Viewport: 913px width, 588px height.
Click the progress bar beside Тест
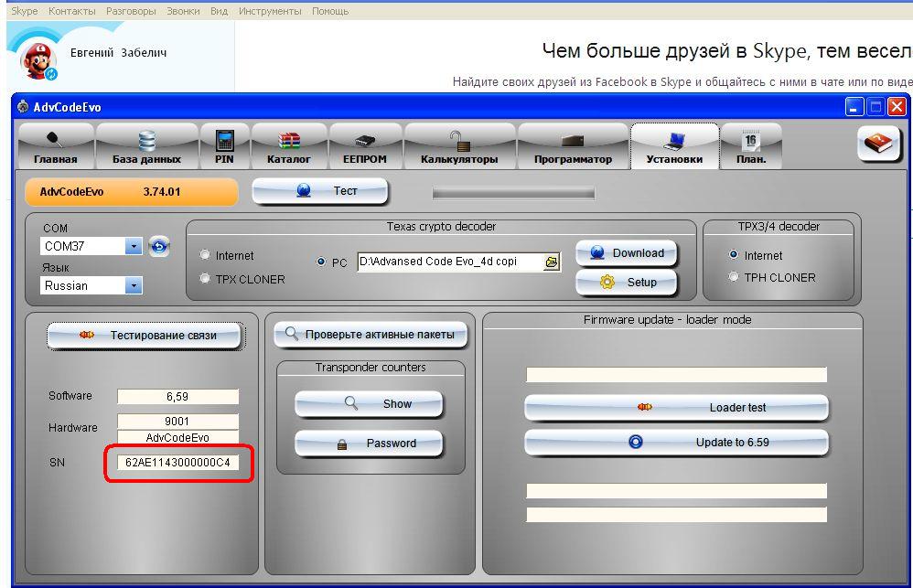513,193
